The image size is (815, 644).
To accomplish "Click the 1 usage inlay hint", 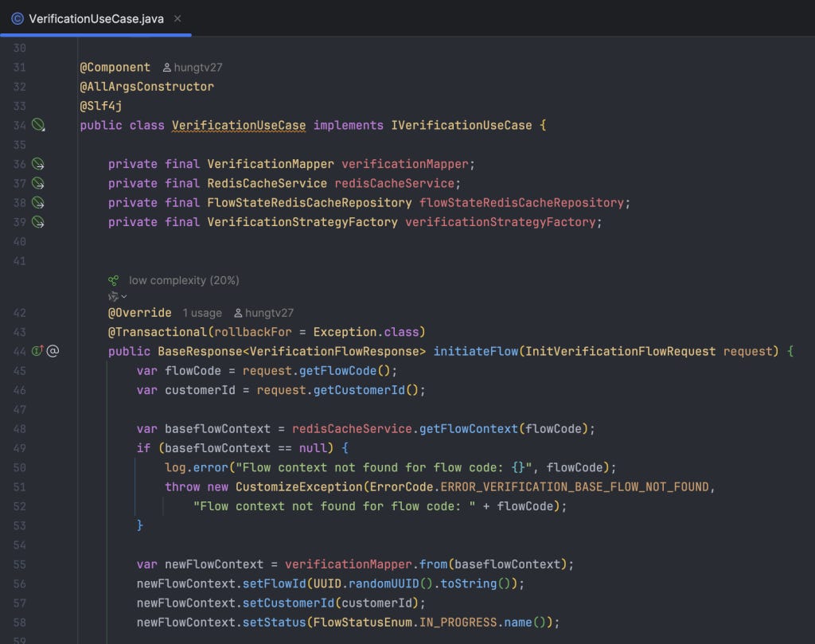I will [201, 313].
